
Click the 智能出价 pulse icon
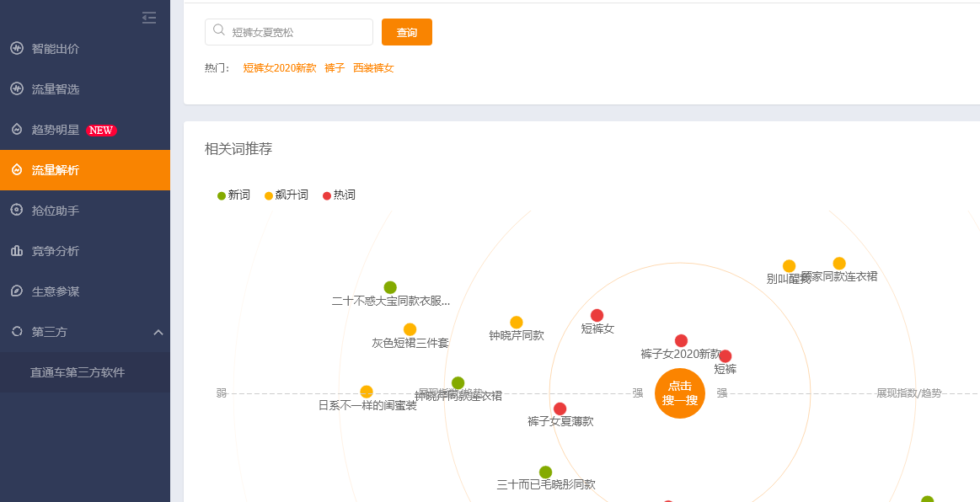click(x=17, y=48)
